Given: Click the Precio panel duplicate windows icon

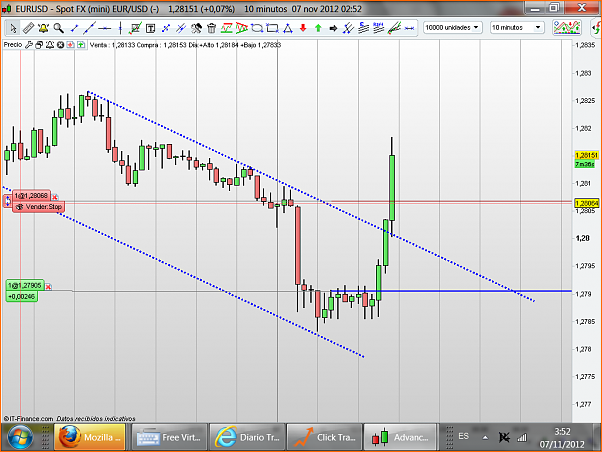Looking at the screenshot, I should pyautogui.click(x=39, y=45).
